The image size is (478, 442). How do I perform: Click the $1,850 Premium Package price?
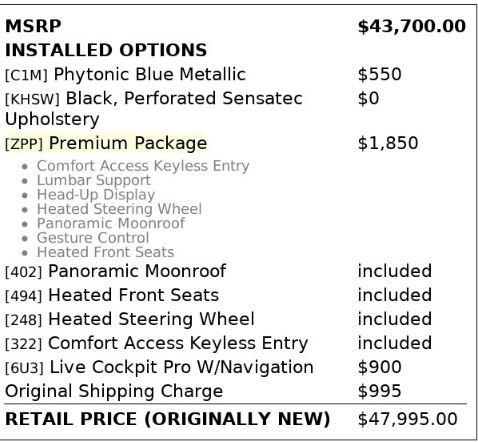388,143
